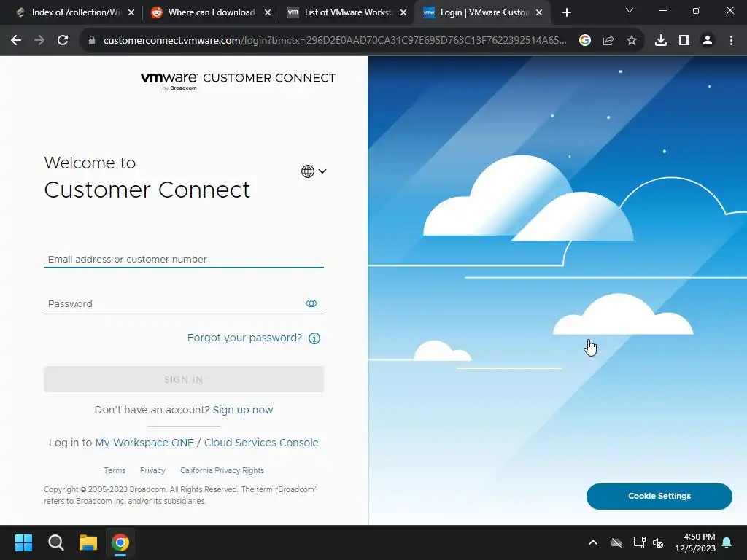Click the info icon beside Forgot password
Image resolution: width=747 pixels, height=560 pixels.
[x=314, y=338]
